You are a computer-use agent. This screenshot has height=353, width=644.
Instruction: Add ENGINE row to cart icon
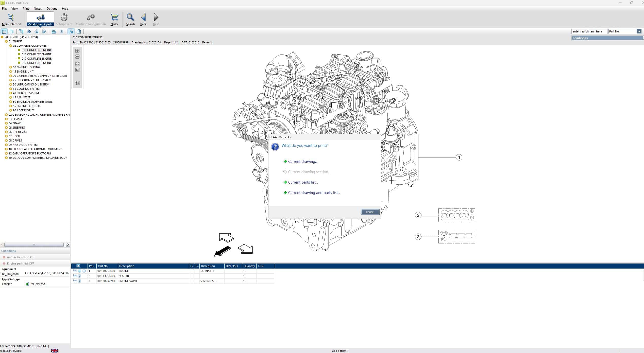[75, 271]
